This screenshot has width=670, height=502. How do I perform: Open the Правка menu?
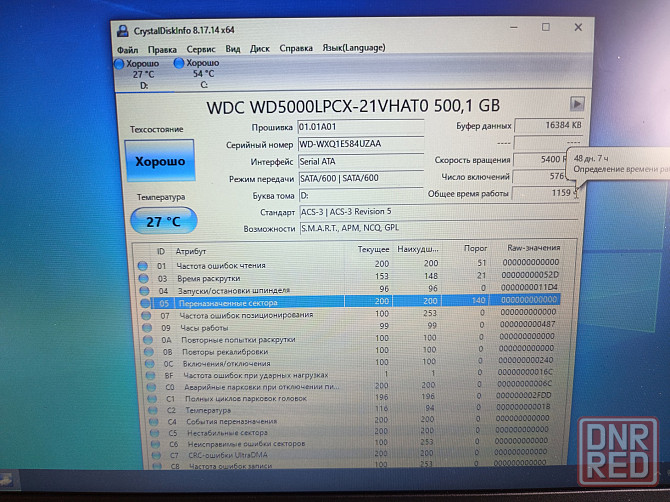click(x=162, y=50)
